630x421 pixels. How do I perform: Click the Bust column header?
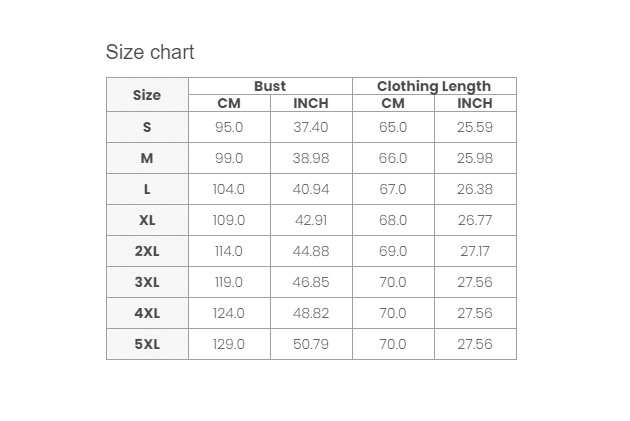click(270, 86)
